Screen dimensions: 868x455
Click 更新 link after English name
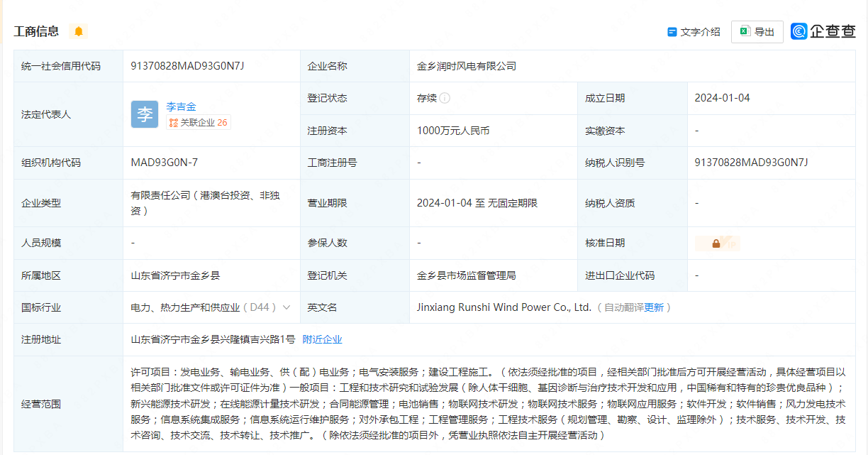tap(654, 307)
